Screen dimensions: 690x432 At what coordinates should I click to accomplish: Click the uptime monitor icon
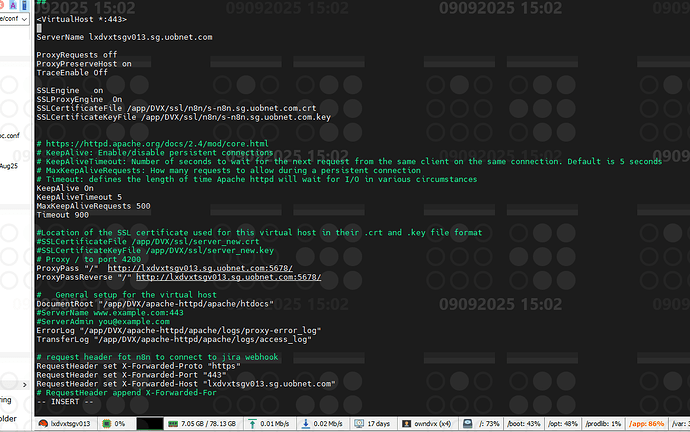tap(359, 424)
